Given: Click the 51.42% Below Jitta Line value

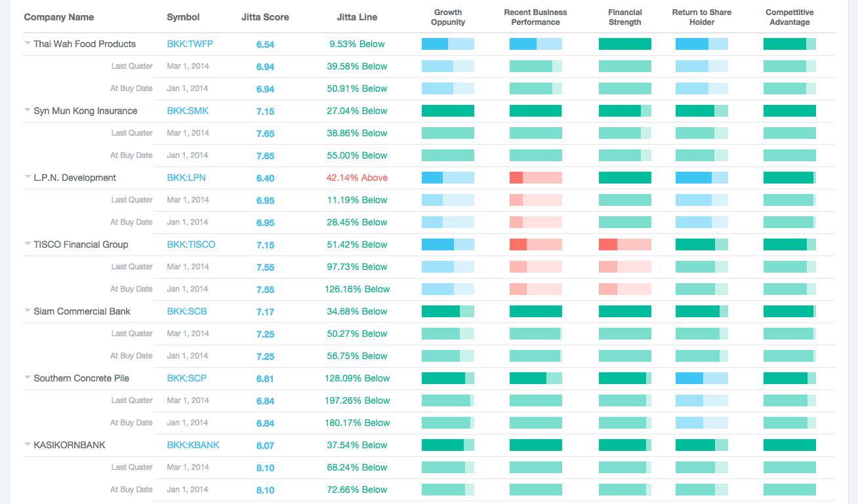Looking at the screenshot, I should (x=357, y=244).
